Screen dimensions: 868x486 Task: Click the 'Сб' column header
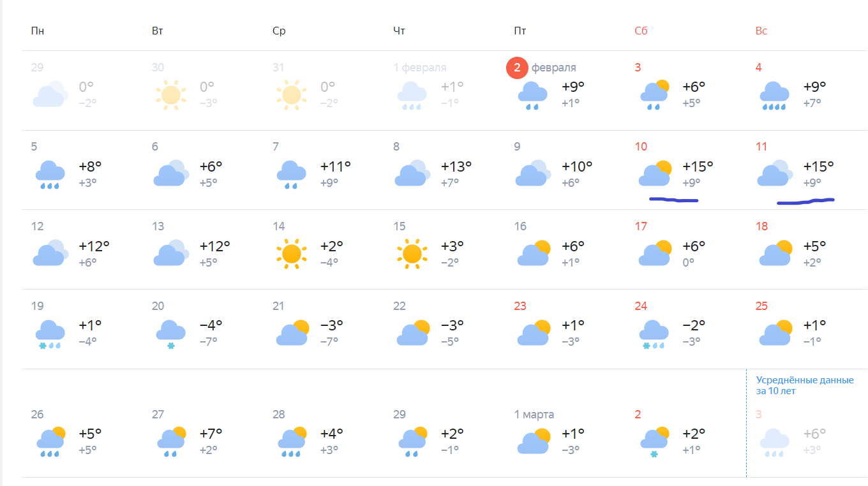coord(641,31)
